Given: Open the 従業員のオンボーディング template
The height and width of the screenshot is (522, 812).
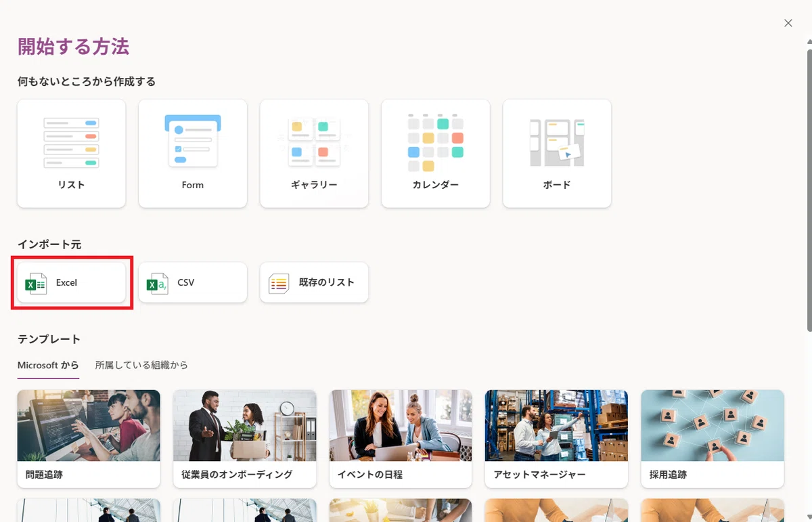Looking at the screenshot, I should point(244,439).
